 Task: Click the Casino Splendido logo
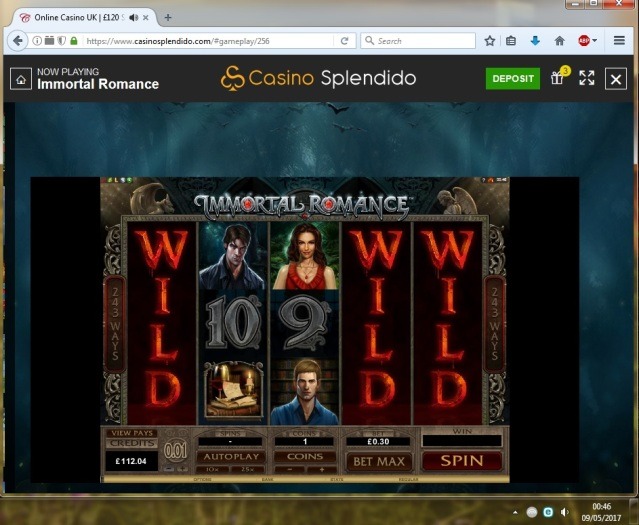(x=318, y=78)
